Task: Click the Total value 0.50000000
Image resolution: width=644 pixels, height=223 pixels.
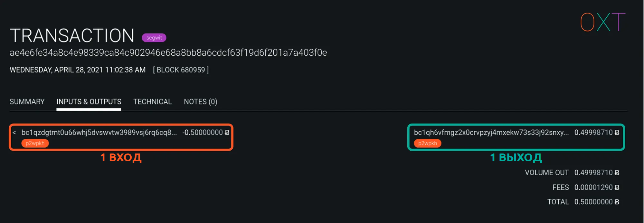Action: pyautogui.click(x=596, y=202)
